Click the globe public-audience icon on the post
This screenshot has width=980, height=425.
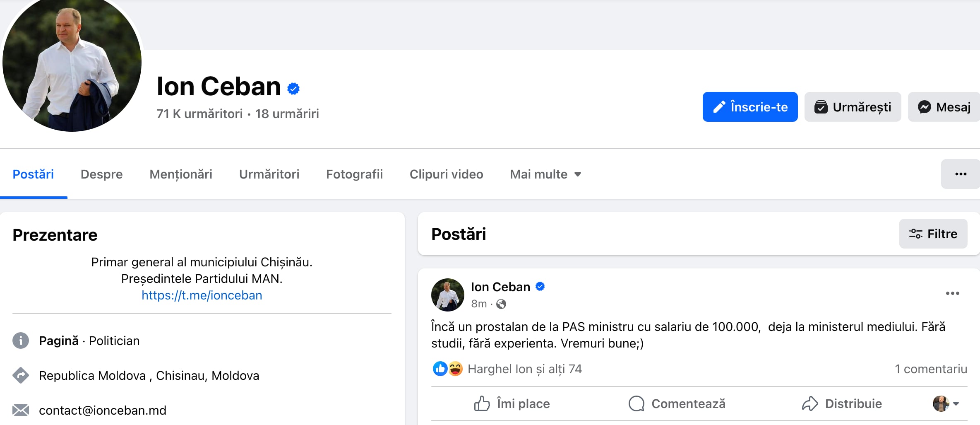(x=501, y=304)
